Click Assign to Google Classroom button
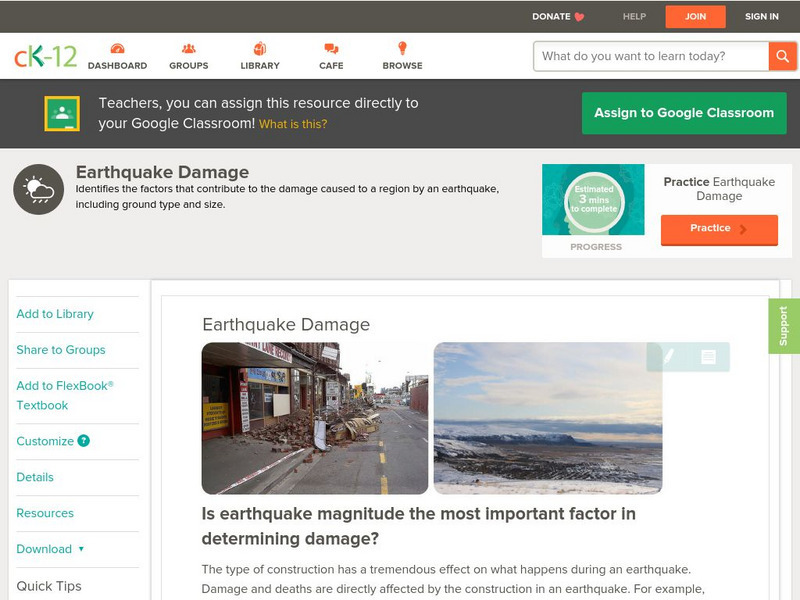The image size is (800, 600). (683, 113)
